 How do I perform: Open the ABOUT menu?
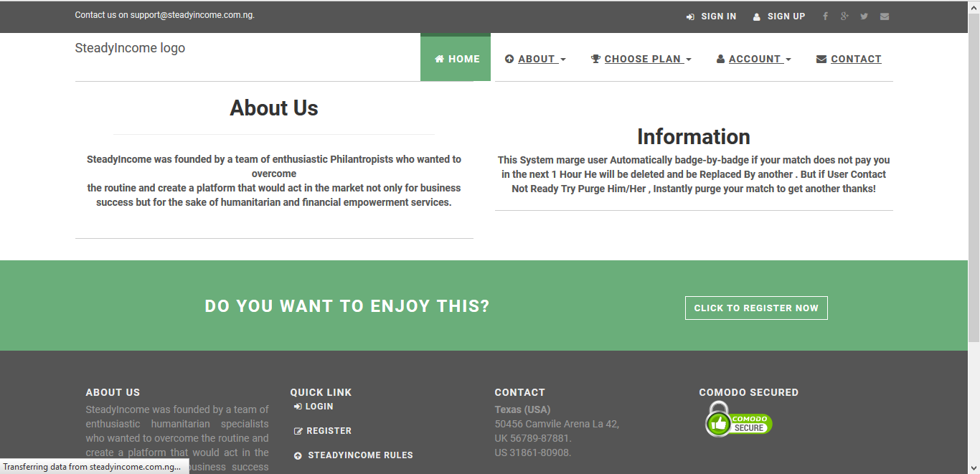tap(535, 59)
